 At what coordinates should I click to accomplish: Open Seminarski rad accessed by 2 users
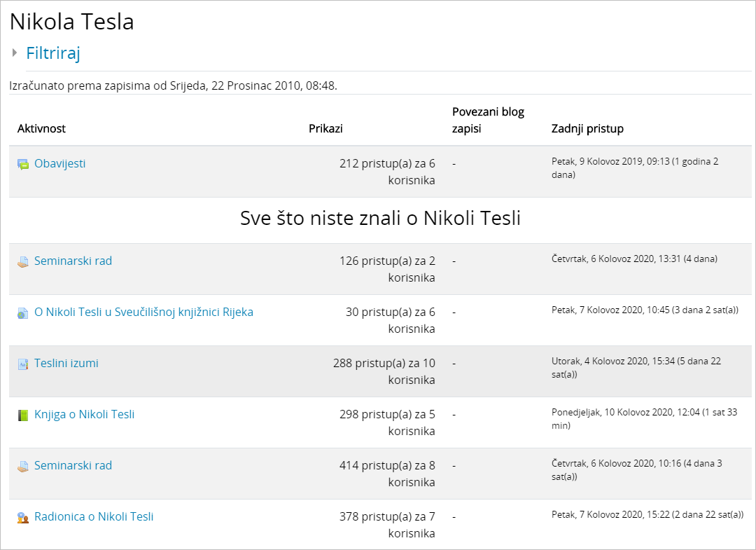(73, 261)
